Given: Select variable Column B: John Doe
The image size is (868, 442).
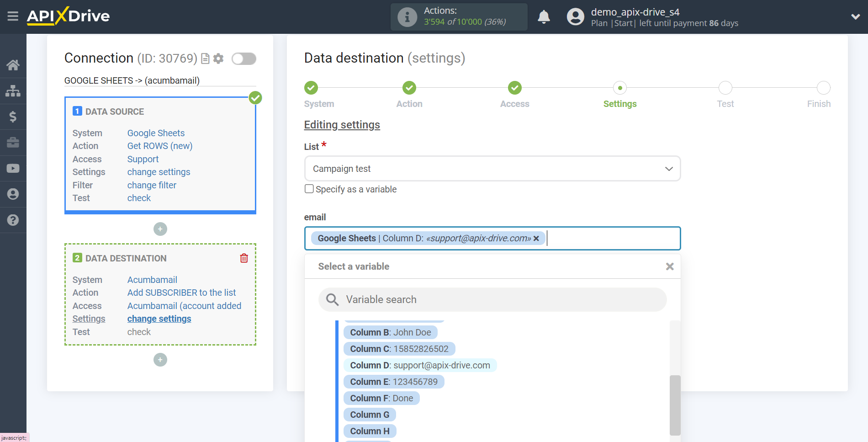Looking at the screenshot, I should (391, 332).
